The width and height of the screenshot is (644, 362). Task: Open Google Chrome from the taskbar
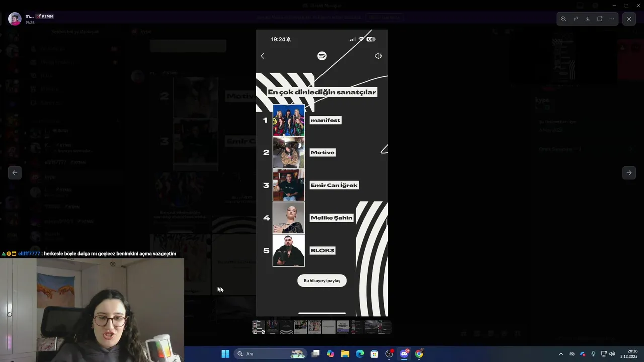tap(419, 354)
